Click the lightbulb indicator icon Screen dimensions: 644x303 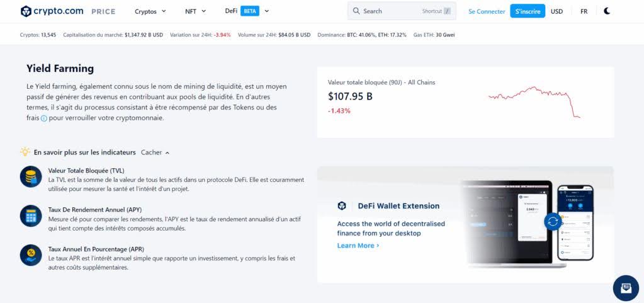[25, 152]
